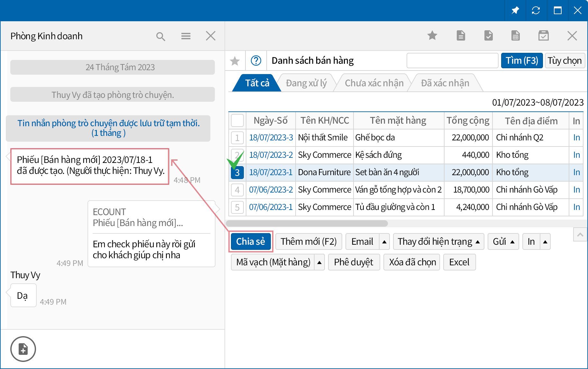Select row 1 checkbox for Nội thất Smile
This screenshot has width=588, height=369.
(237, 138)
